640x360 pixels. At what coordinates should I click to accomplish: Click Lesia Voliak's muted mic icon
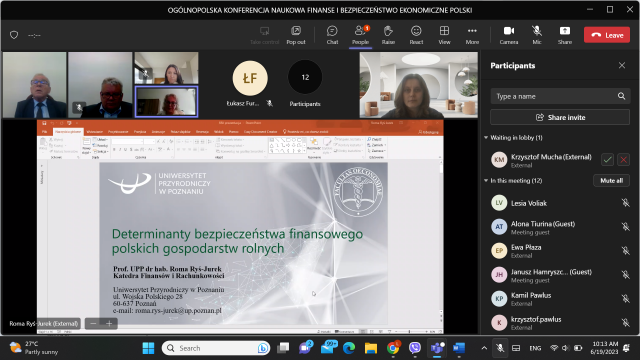coord(625,203)
